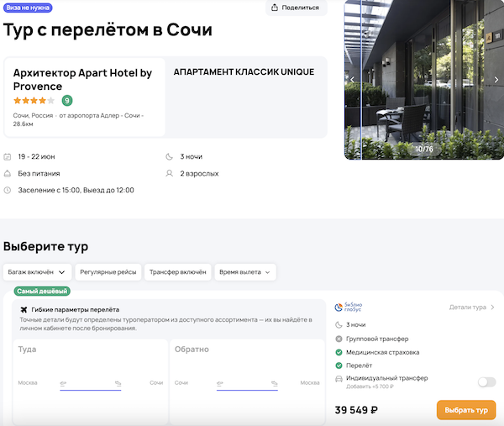Click the share icon next to Поделиться

tap(276, 8)
